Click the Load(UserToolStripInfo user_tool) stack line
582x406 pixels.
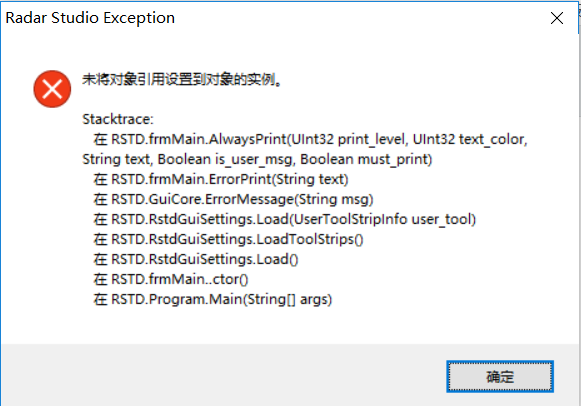(x=285, y=219)
